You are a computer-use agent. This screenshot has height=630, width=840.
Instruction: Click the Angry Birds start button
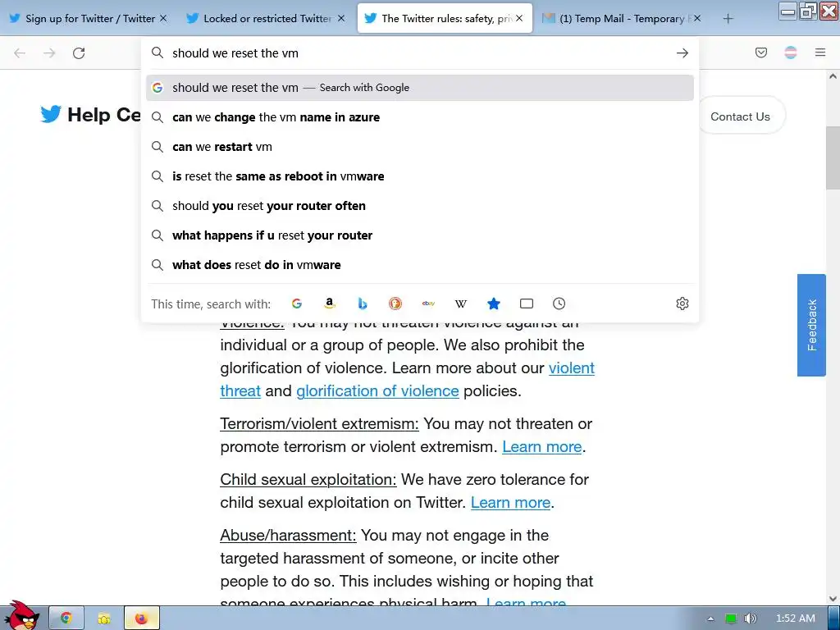tap(21, 615)
